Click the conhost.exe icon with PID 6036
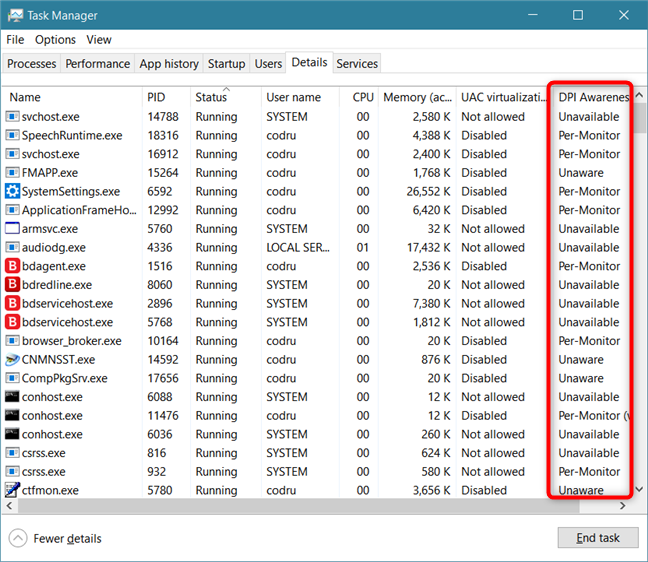 (x=12, y=434)
